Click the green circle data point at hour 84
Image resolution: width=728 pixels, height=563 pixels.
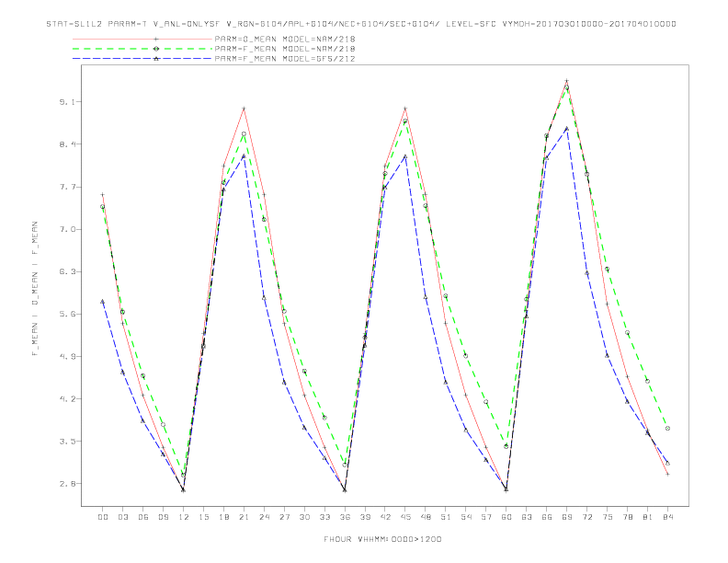667,429
